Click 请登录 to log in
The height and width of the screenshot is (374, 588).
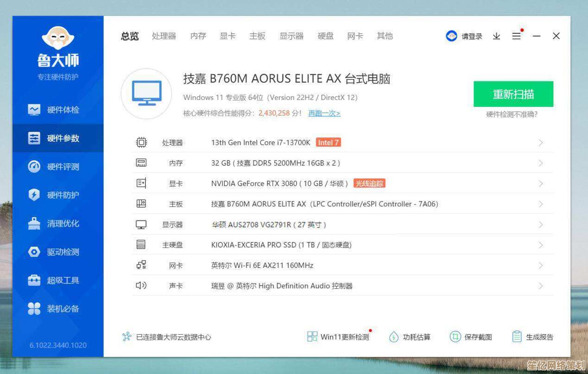pos(471,36)
